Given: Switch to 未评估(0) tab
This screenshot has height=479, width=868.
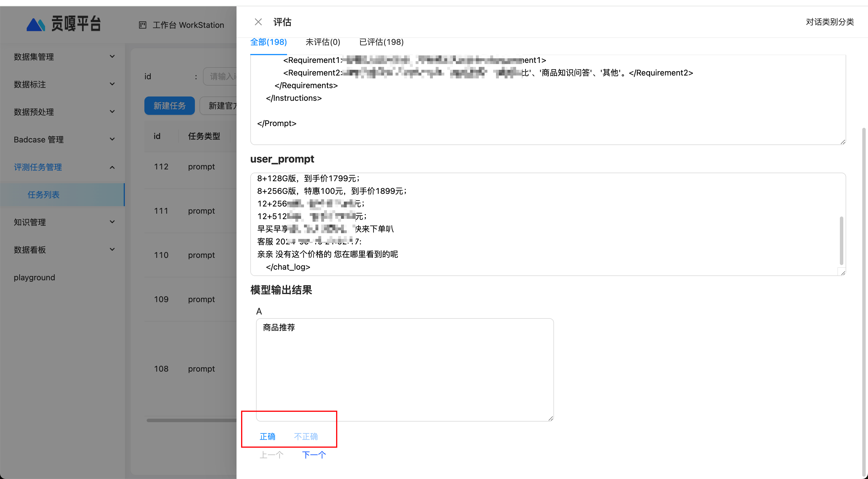Looking at the screenshot, I should pyautogui.click(x=323, y=42).
